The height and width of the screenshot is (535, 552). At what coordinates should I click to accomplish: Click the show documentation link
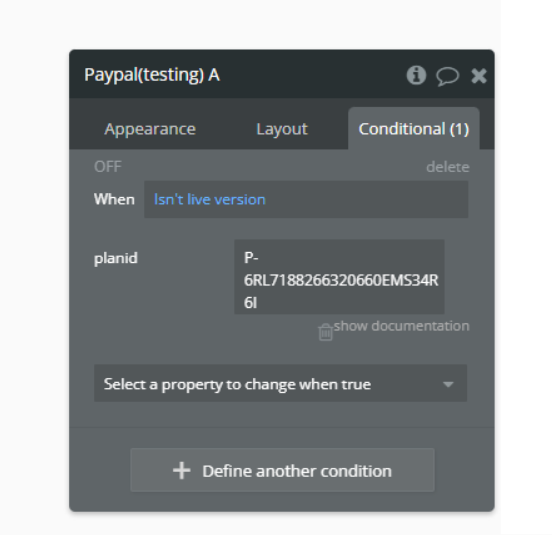[x=401, y=326]
